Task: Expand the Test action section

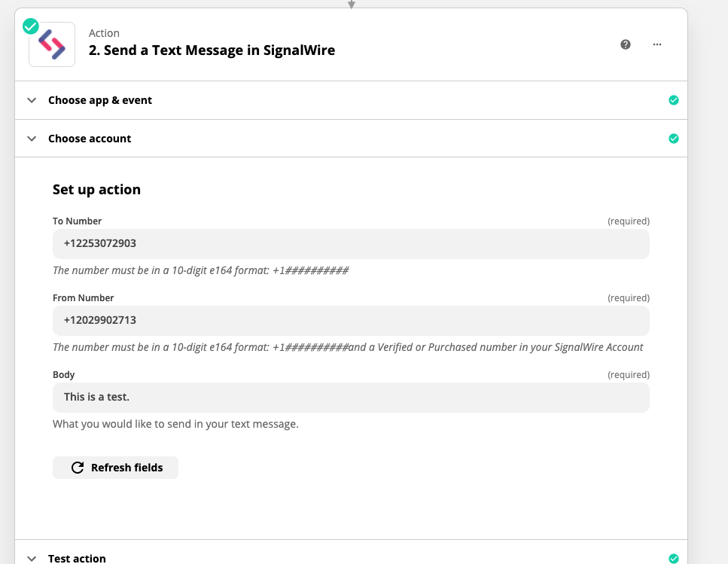Action: [31, 558]
